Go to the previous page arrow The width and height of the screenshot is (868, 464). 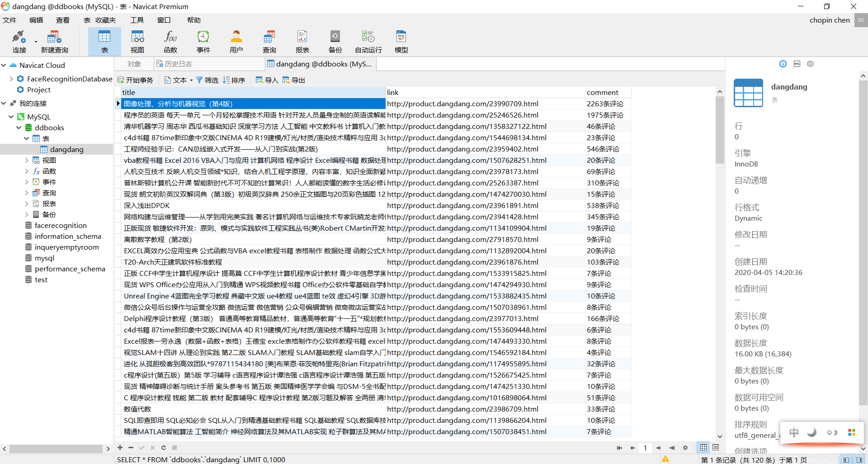632,448
